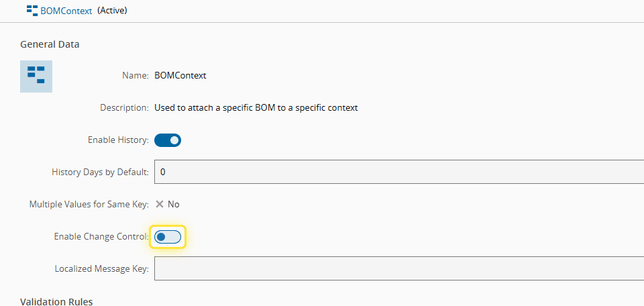The width and height of the screenshot is (644, 306).
Task: Click the large BOMContext icon under General Data
Action: [36, 76]
